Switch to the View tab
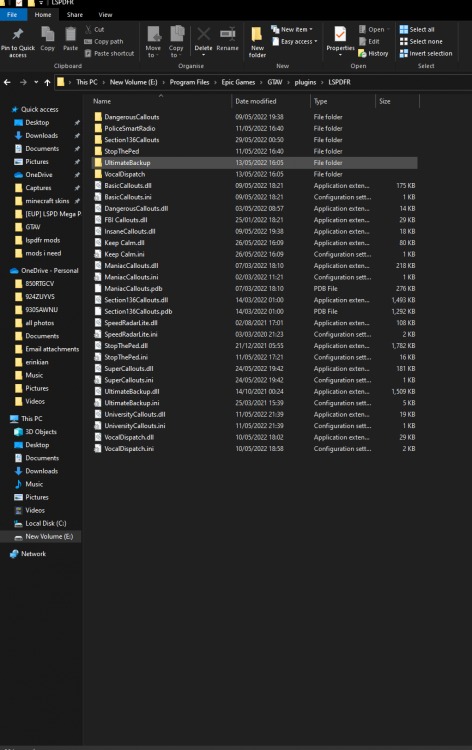The image size is (472, 750). (105, 15)
